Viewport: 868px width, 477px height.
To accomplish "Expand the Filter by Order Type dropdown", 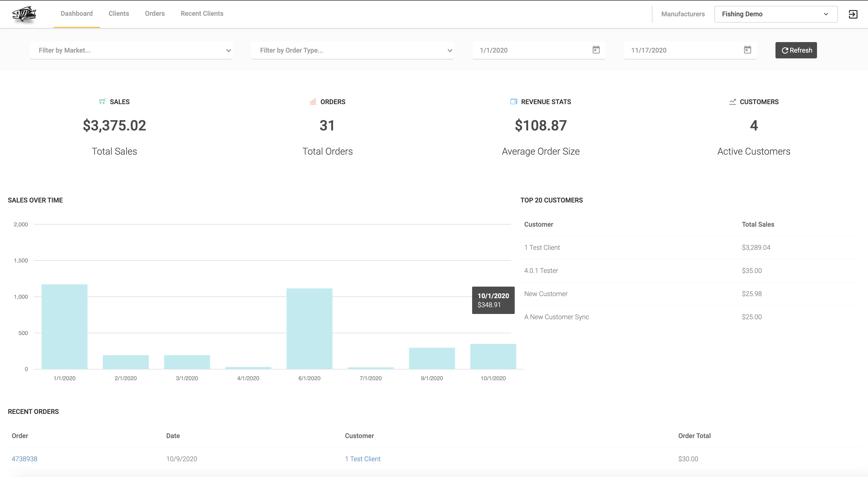I will coord(353,50).
